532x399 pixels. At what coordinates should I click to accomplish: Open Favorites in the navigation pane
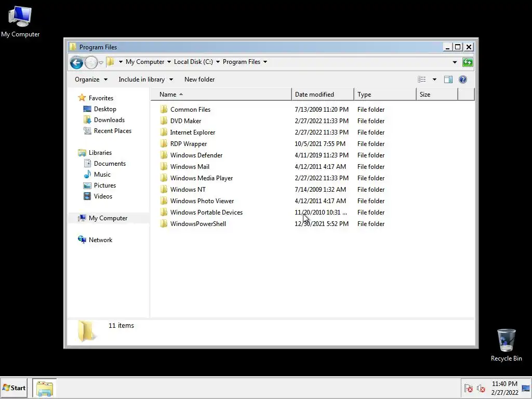point(101,98)
